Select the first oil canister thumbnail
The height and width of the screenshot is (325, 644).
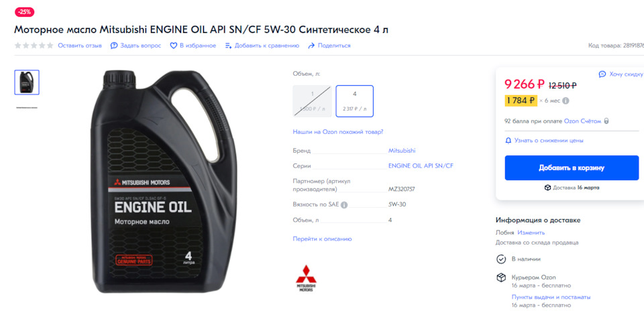tap(27, 82)
